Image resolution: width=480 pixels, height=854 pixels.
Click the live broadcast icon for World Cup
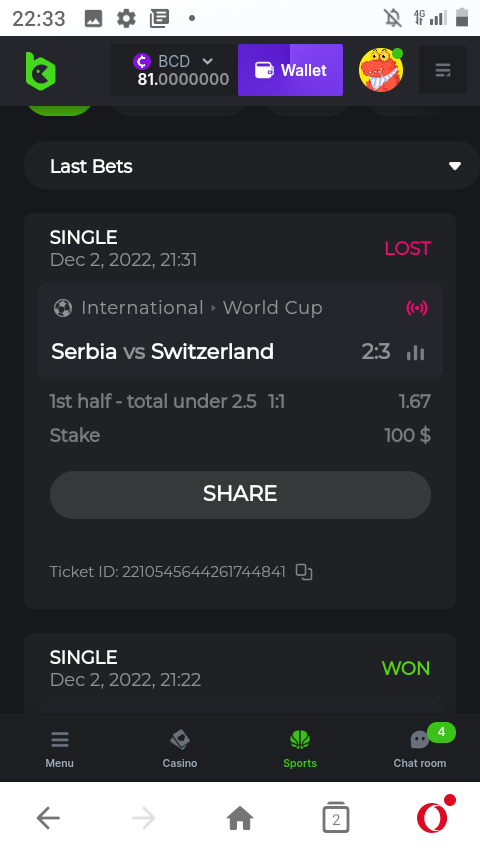[x=417, y=308]
